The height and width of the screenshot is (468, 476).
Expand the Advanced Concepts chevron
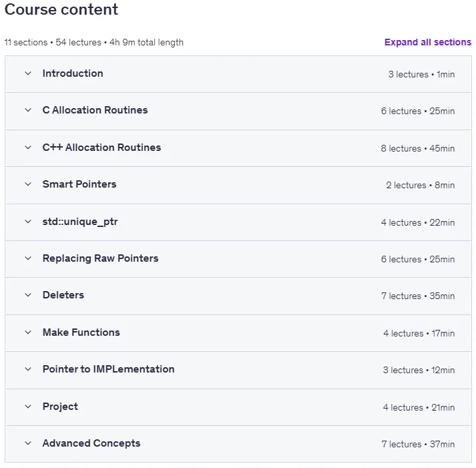(28, 443)
